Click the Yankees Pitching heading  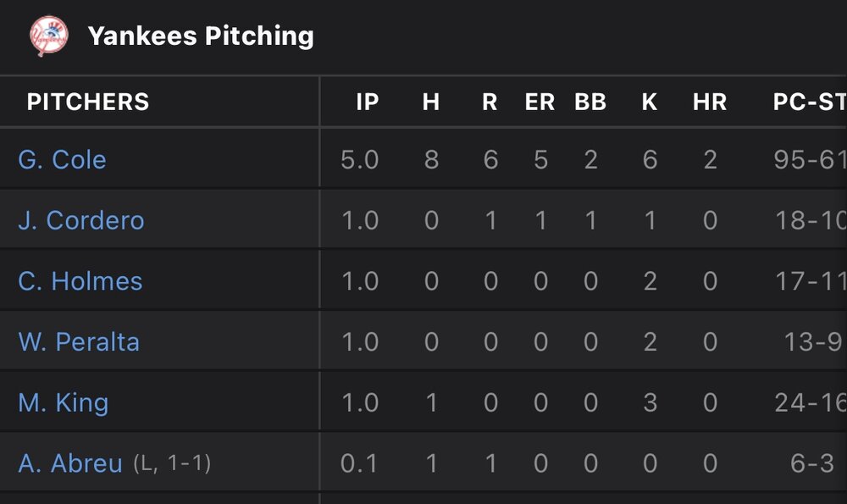coord(201,36)
